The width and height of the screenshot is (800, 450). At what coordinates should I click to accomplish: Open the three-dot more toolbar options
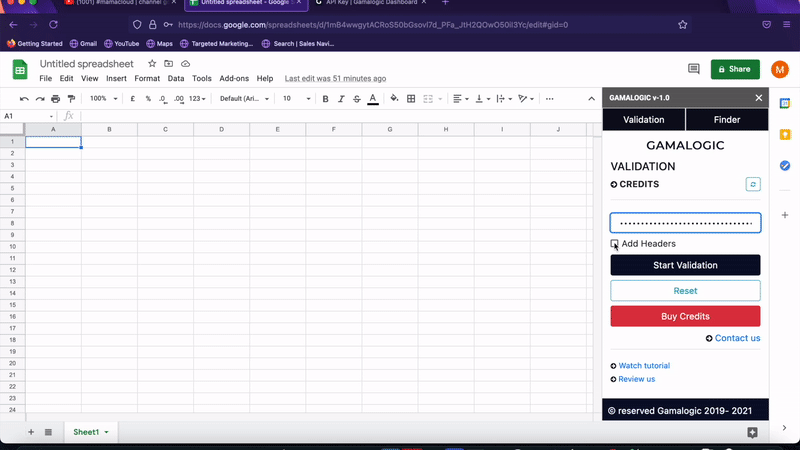click(549, 99)
